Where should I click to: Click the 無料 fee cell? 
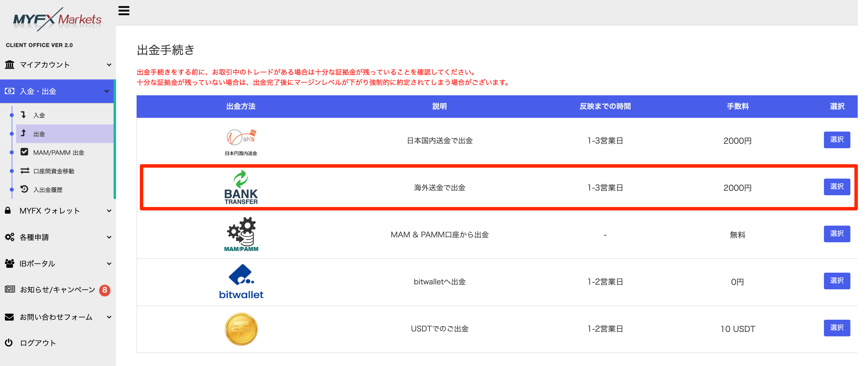pyautogui.click(x=738, y=235)
